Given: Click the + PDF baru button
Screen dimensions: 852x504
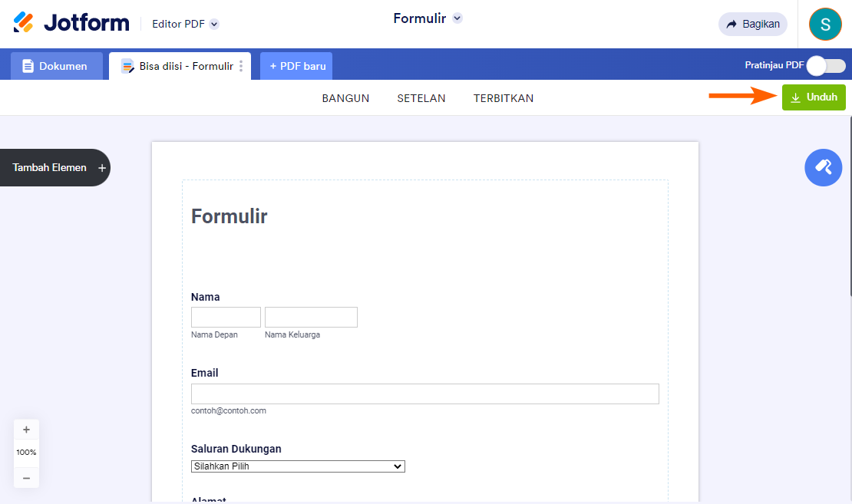Looking at the screenshot, I should pos(298,66).
